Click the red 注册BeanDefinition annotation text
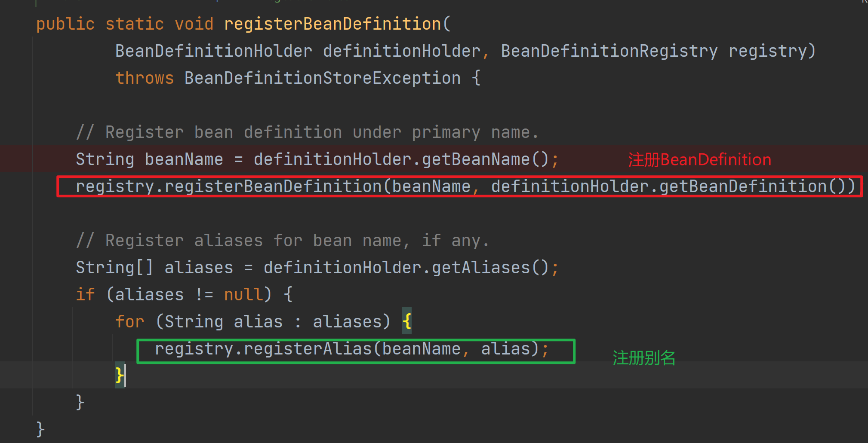868x443 pixels. pos(699,160)
